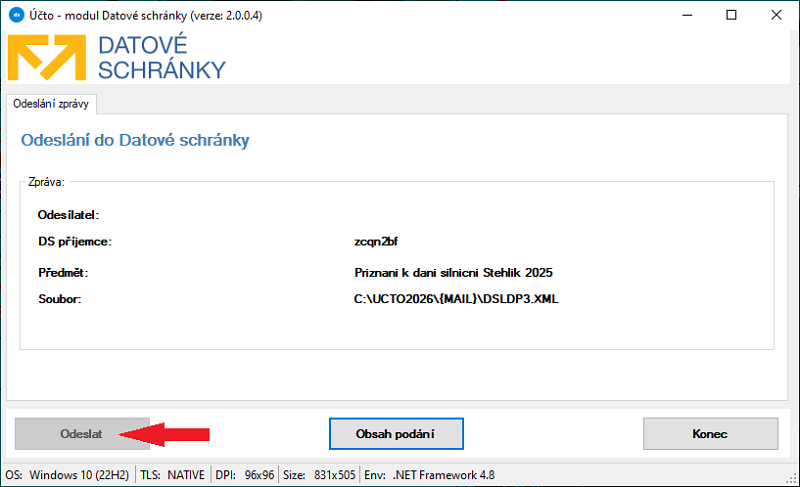800x487 pixels.
Task: Click the subject text Priznani k dani silnicni
Action: click(453, 272)
